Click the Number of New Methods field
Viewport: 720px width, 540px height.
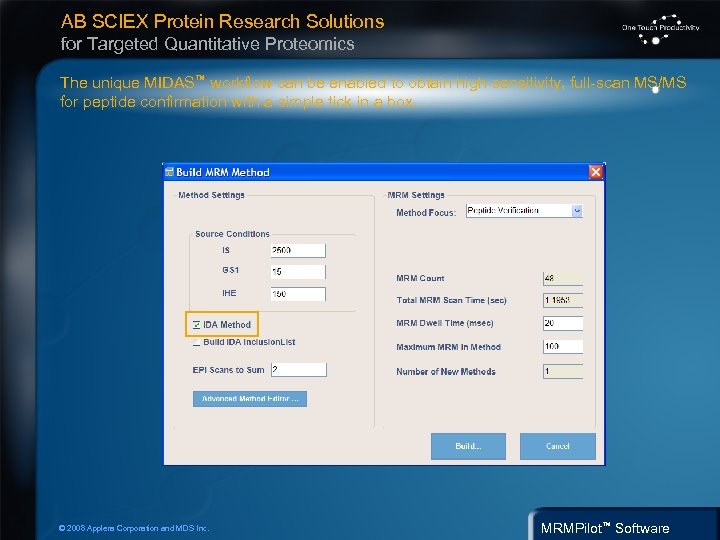[x=562, y=371]
